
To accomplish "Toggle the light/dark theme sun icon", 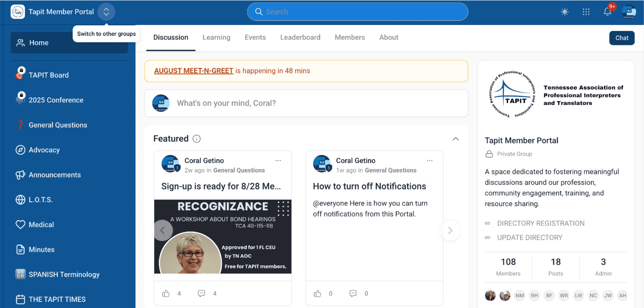I will [x=565, y=12].
